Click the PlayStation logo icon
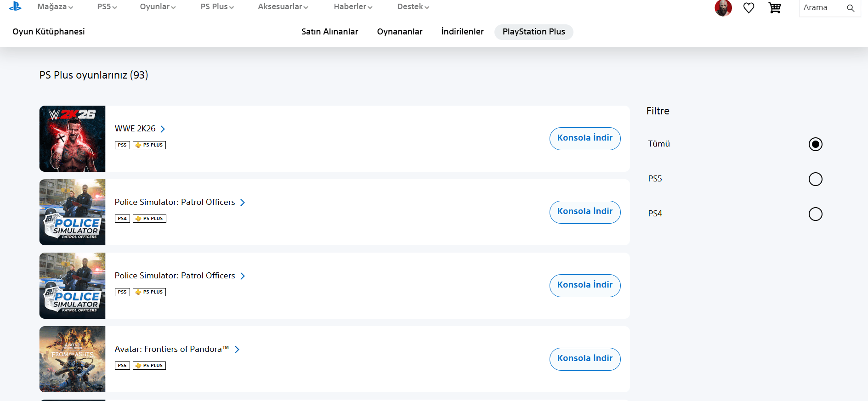 coord(15,6)
